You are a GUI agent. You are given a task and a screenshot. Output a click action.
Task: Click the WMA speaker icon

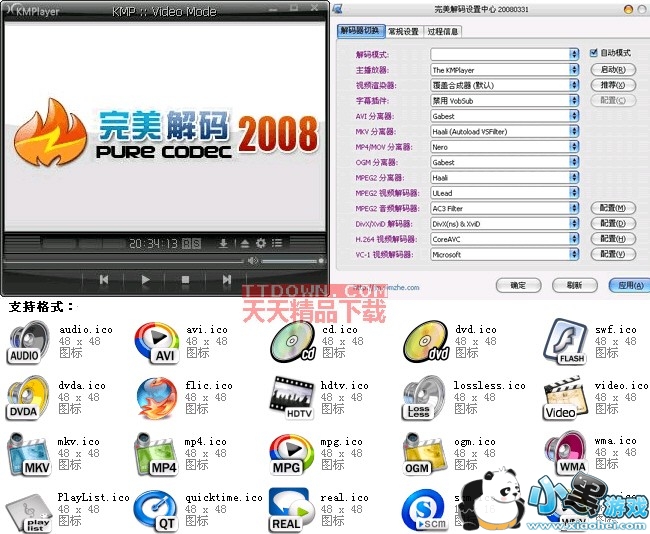[566, 454]
